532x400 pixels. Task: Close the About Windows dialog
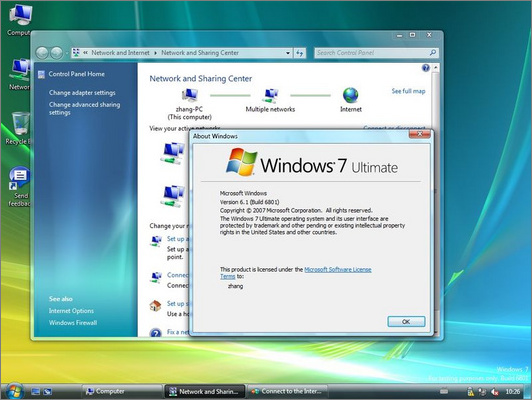click(x=420, y=134)
